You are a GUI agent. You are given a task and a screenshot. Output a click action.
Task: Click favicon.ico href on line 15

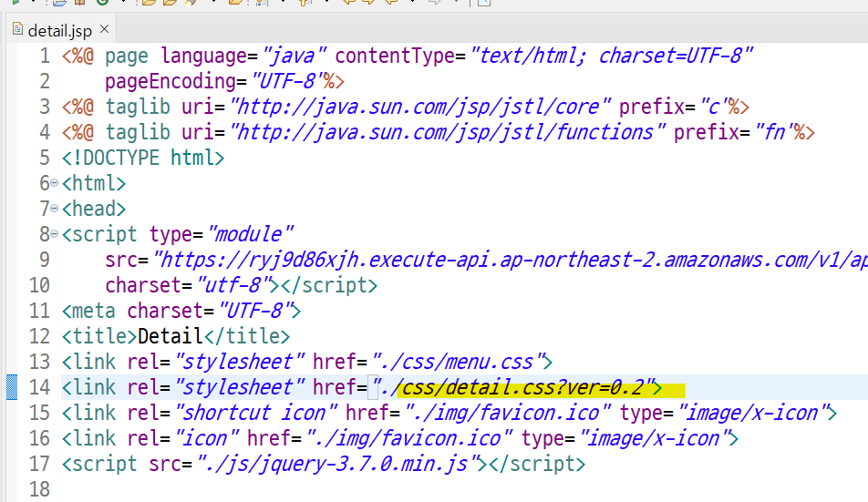coord(508,413)
